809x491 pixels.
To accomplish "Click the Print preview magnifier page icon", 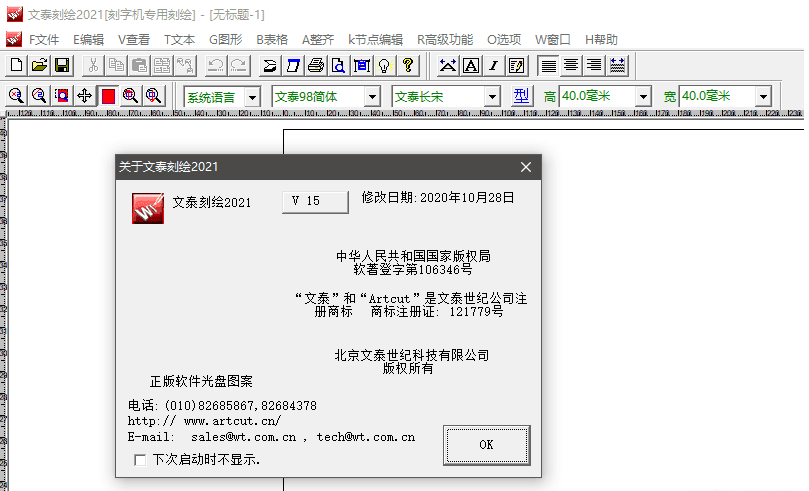I will (338, 66).
